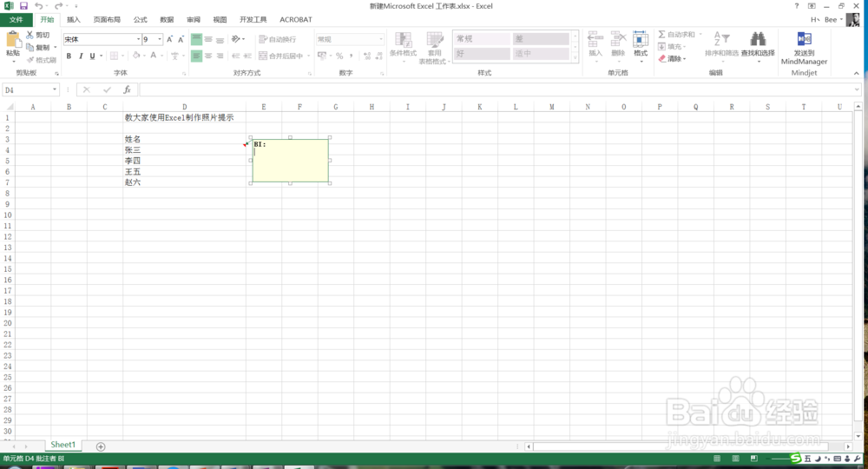Image resolution: width=868 pixels, height=469 pixels.
Task: Click the Sogou input method S icon
Action: pos(795,458)
